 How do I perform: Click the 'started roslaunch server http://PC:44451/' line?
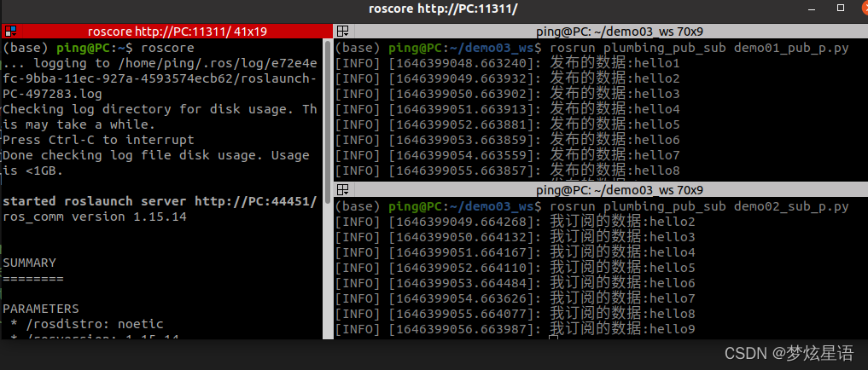160,200
